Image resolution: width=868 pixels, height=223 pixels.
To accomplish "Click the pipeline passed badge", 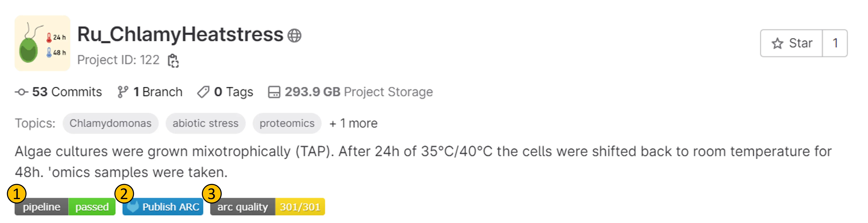I will coord(65,206).
